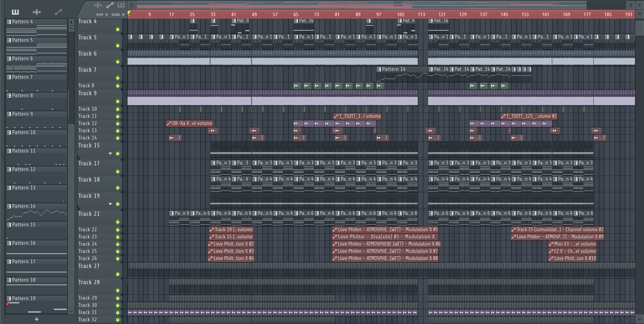Jump to bar 65 on timeline ruler
644x324 pixels.
(296, 14)
